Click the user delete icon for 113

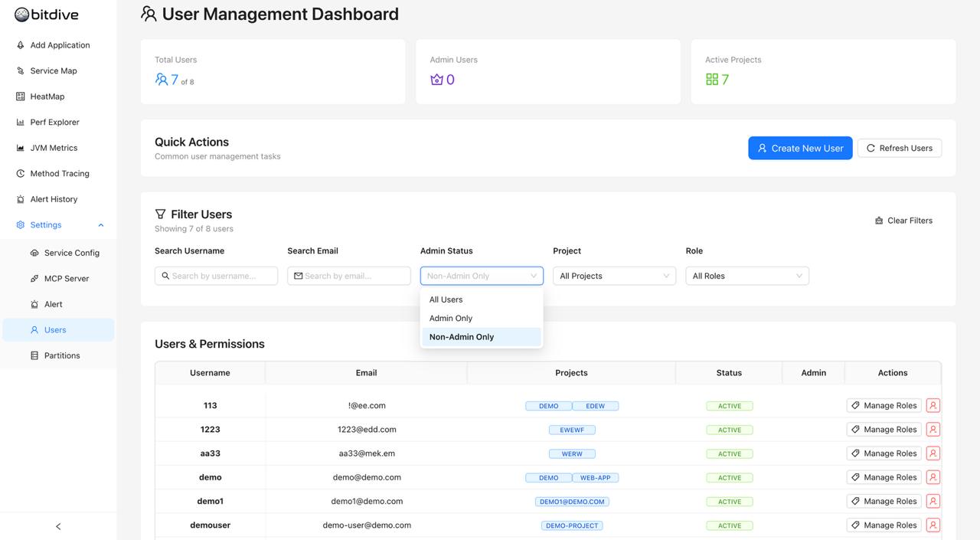933,405
